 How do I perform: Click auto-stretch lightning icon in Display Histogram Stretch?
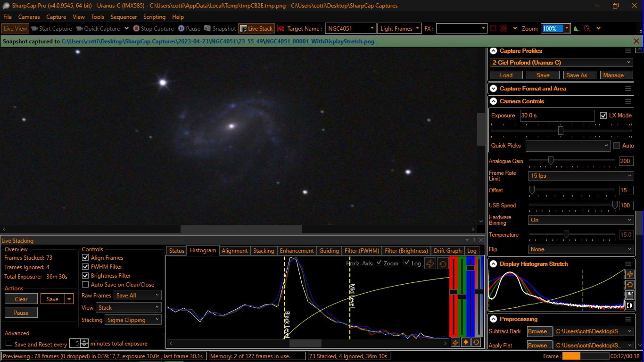coord(629,274)
